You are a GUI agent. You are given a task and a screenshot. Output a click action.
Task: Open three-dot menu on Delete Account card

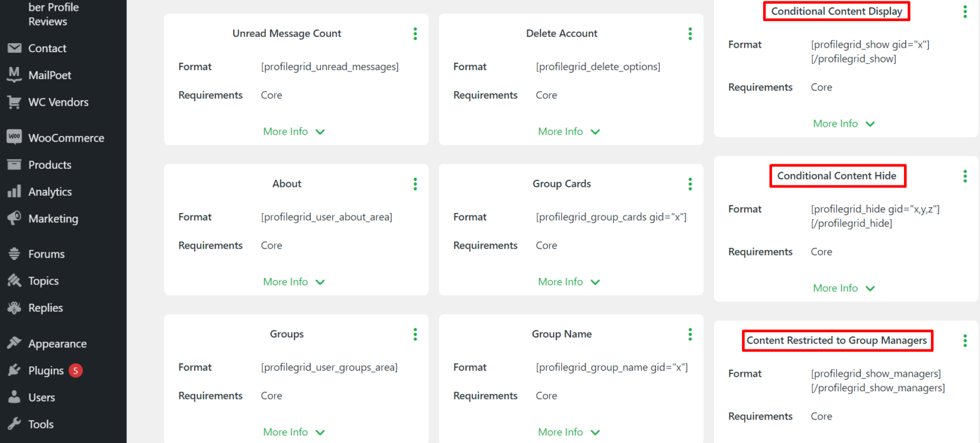coord(690,34)
